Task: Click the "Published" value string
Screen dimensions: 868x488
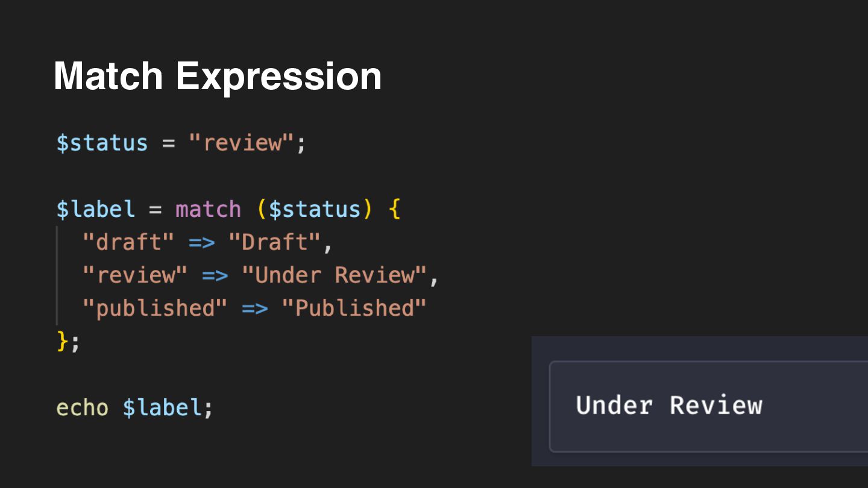Action: 354,308
